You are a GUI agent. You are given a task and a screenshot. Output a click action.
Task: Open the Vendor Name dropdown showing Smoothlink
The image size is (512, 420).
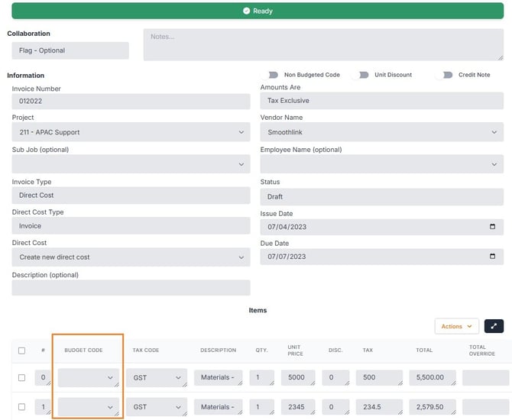pos(382,132)
